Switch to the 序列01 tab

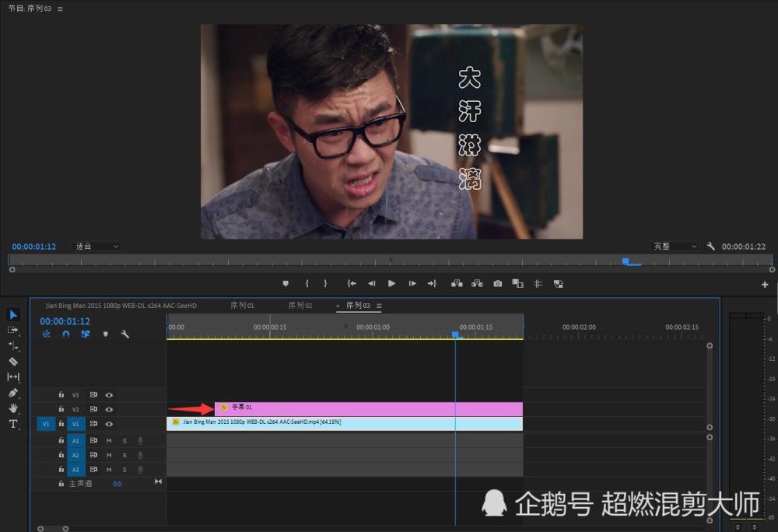pos(242,306)
